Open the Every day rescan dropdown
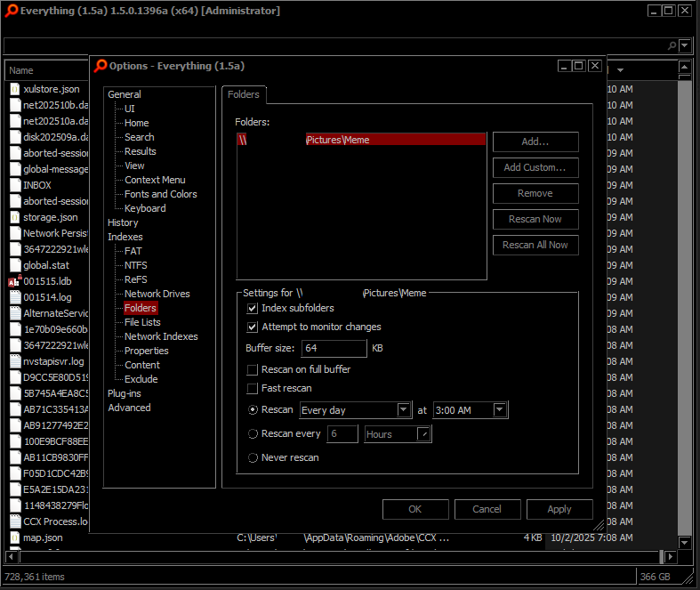Viewport: 700px width, 590px height. point(404,410)
